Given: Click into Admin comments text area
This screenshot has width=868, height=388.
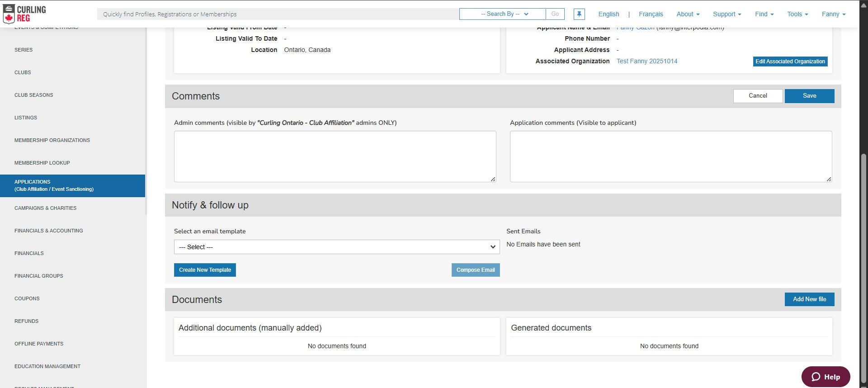Looking at the screenshot, I should pyautogui.click(x=335, y=156).
